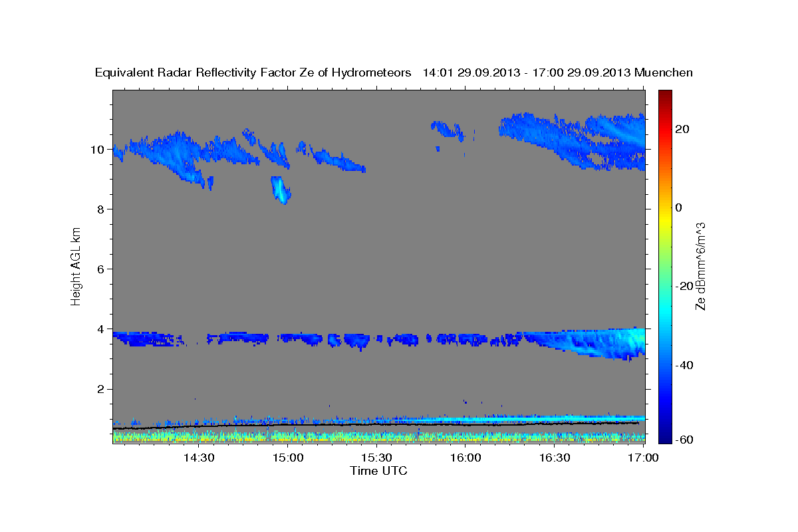Click the isolated cyan cloud blob near 15:00

pos(281,190)
